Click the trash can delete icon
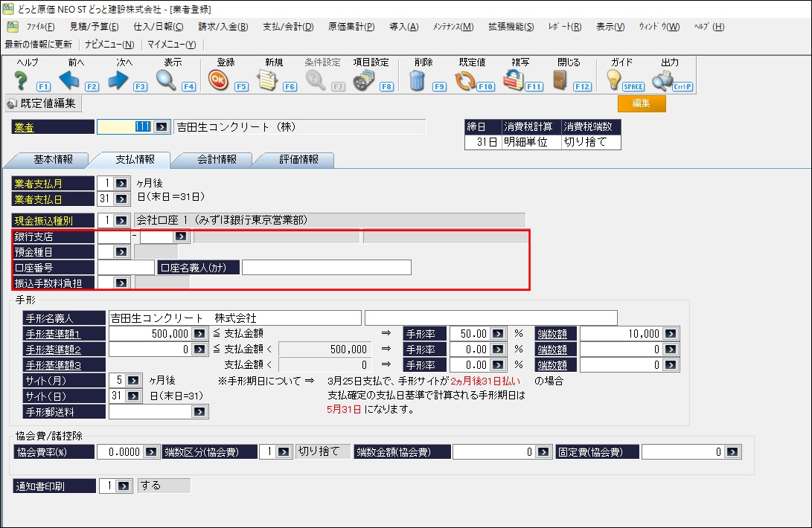This screenshot has height=528, width=812. click(x=417, y=80)
